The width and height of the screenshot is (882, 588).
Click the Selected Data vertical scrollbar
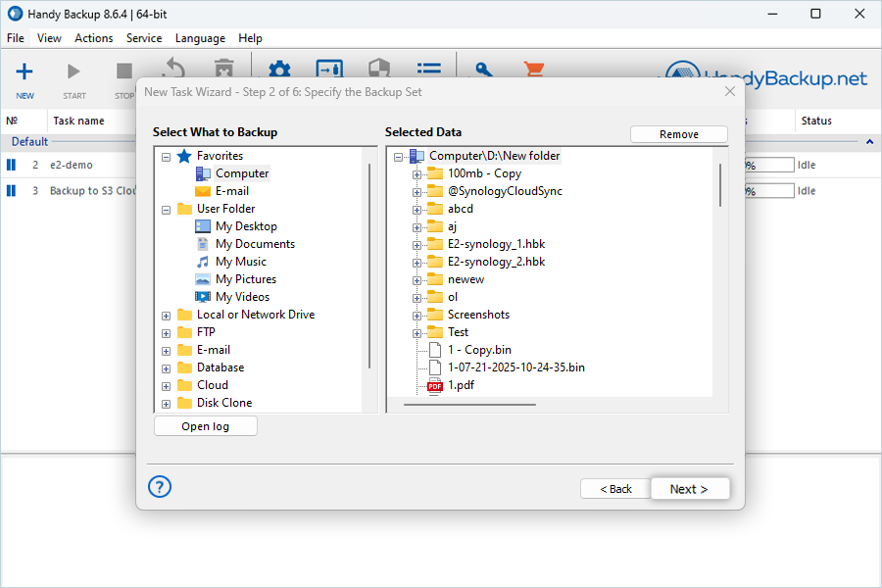click(x=719, y=185)
